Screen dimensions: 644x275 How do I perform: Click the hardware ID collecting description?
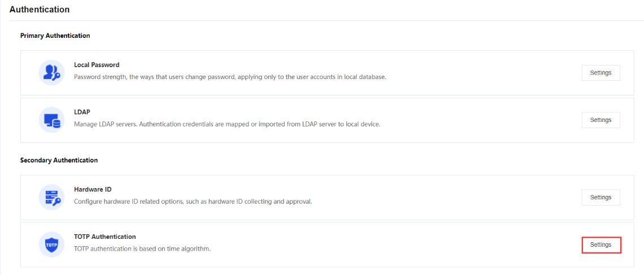(x=193, y=202)
